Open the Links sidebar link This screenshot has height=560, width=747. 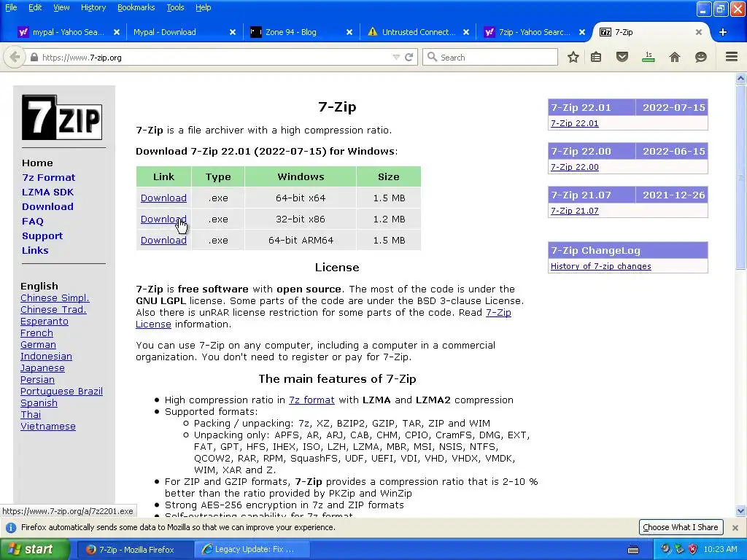(35, 251)
